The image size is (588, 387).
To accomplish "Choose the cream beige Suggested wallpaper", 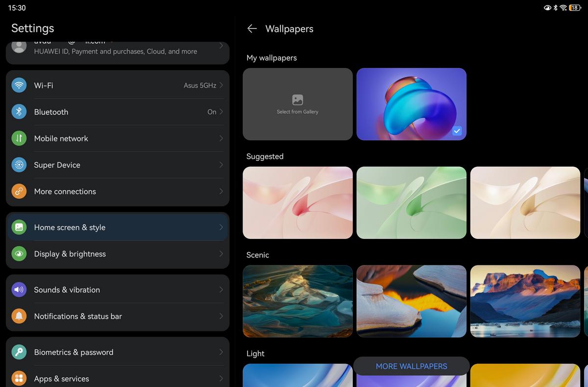I will click(x=525, y=203).
